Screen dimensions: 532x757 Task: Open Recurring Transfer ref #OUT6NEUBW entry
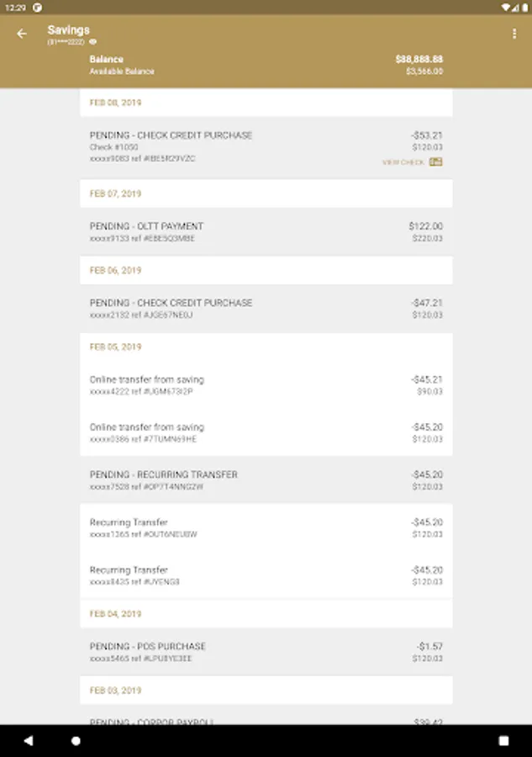pyautogui.click(x=266, y=527)
